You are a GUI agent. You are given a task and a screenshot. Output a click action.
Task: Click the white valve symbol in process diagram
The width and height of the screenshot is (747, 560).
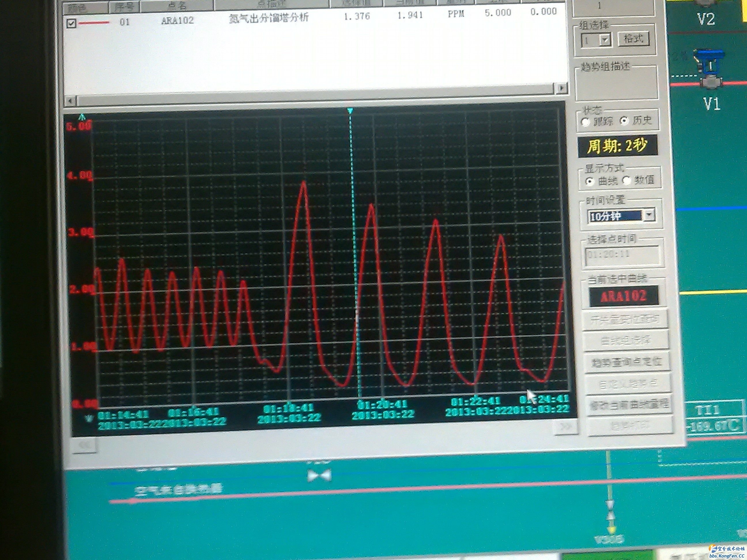point(320,476)
